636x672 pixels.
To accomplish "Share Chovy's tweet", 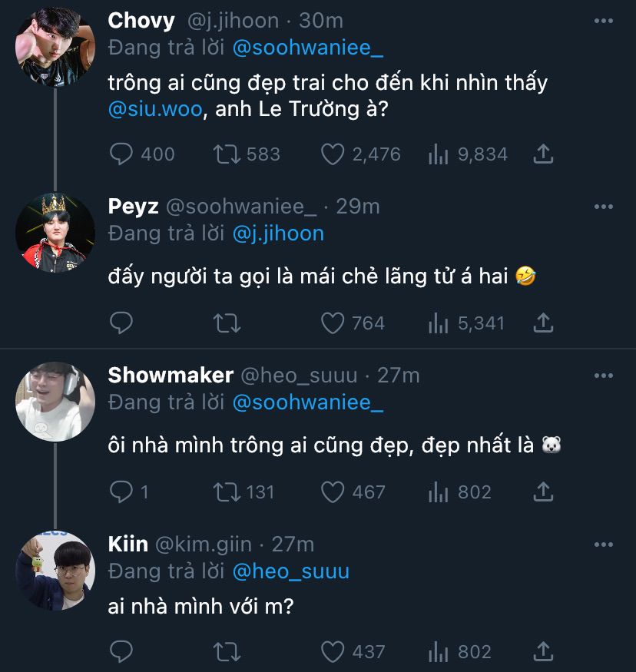I will pos(543,154).
